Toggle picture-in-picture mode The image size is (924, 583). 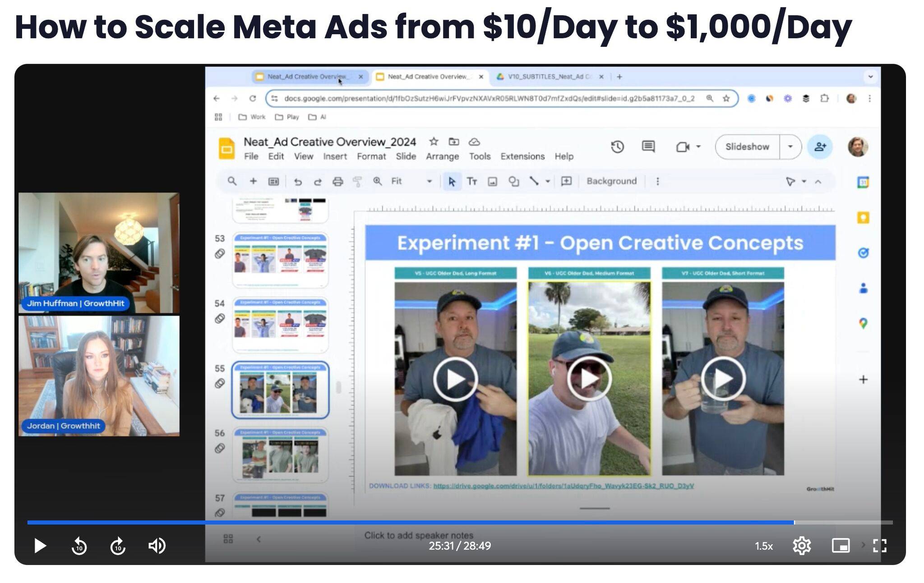(841, 546)
